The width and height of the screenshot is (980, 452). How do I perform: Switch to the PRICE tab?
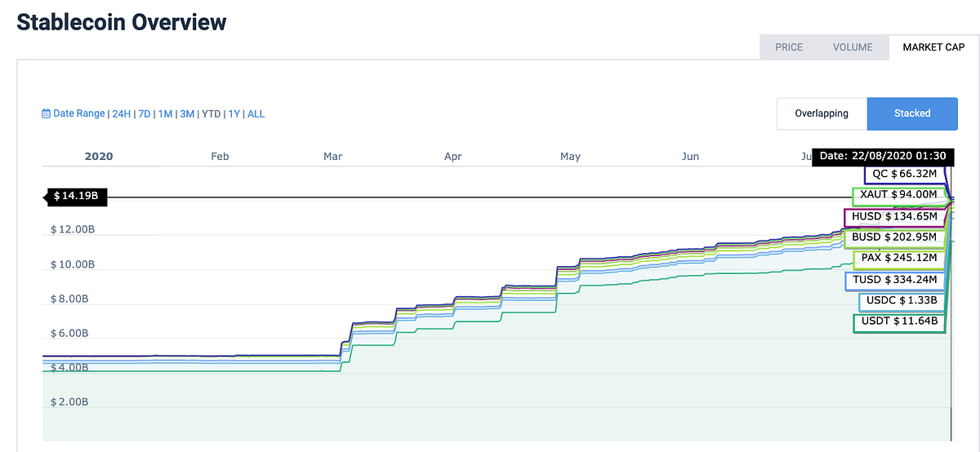789,47
